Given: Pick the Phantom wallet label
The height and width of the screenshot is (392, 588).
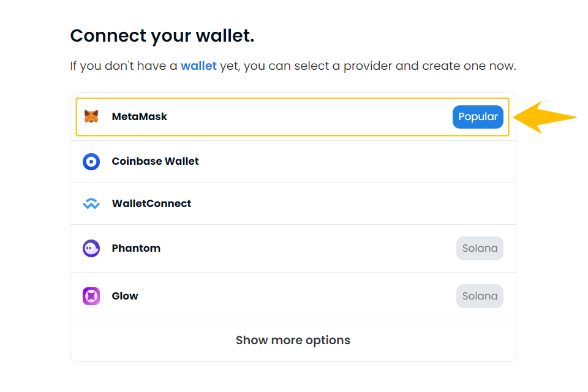Looking at the screenshot, I should coord(136,248).
